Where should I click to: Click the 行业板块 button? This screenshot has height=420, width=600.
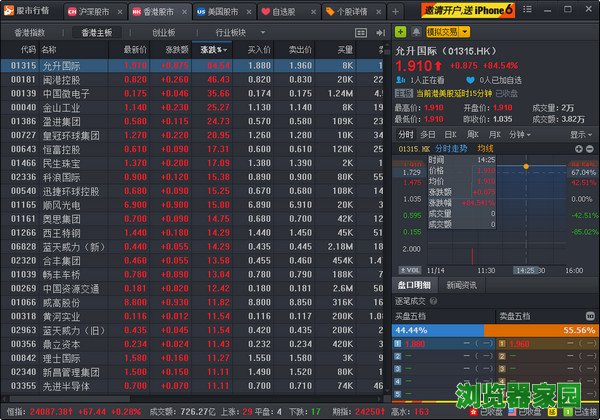click(x=231, y=32)
